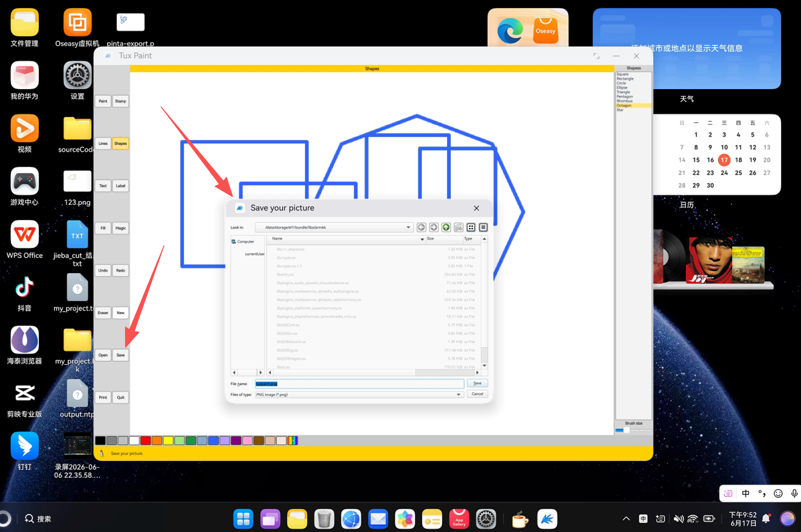
Task: Pick the yellow color swatch
Action: tap(168, 440)
